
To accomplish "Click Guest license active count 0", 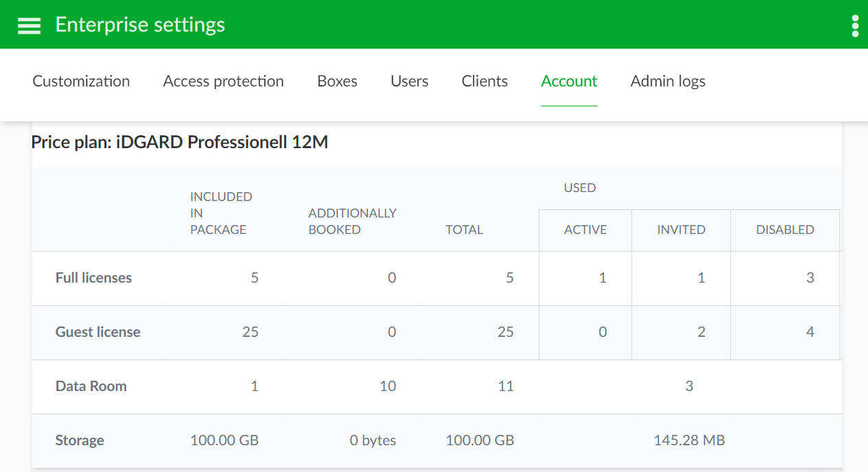I will (x=603, y=332).
